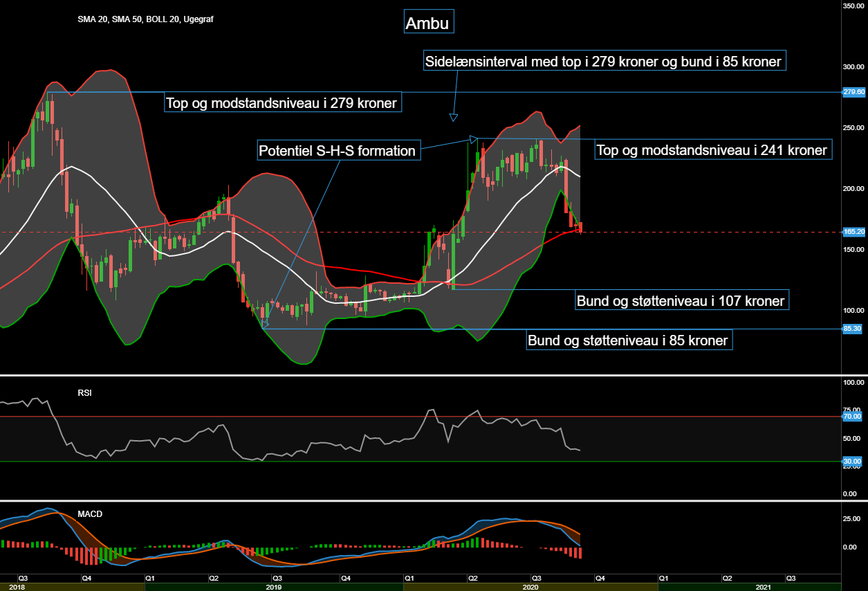Click the 2020 year label on timeline

click(530, 586)
